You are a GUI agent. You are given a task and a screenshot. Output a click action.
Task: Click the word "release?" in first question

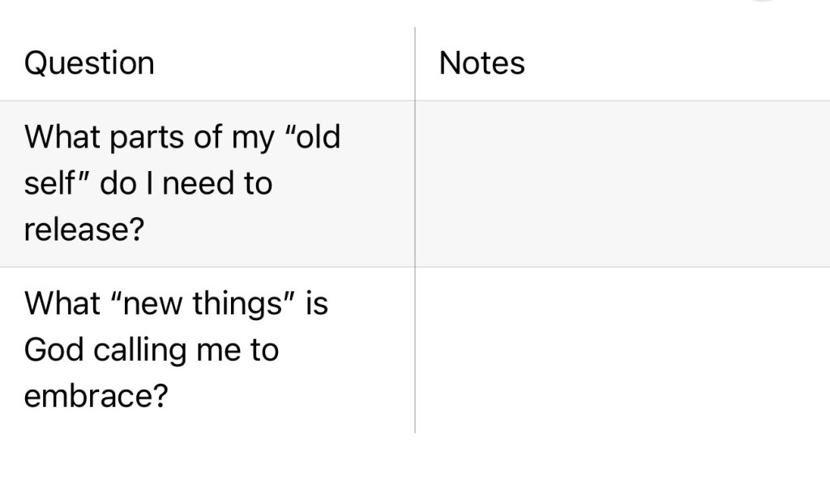click(x=83, y=230)
